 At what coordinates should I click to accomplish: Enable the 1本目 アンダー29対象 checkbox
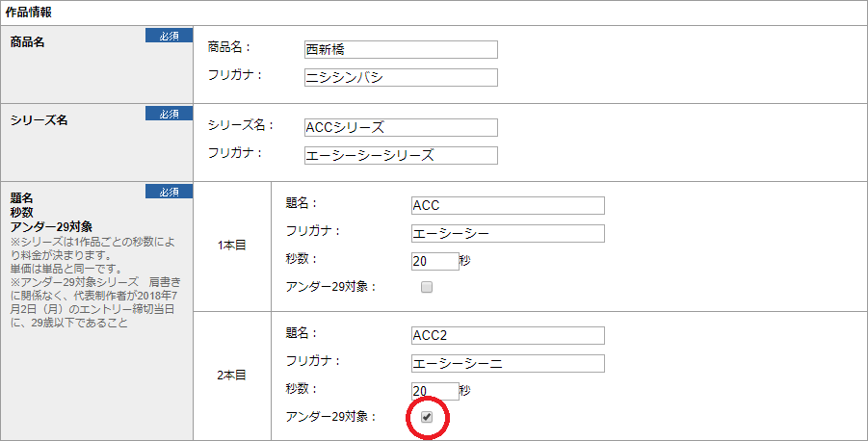pos(426,287)
